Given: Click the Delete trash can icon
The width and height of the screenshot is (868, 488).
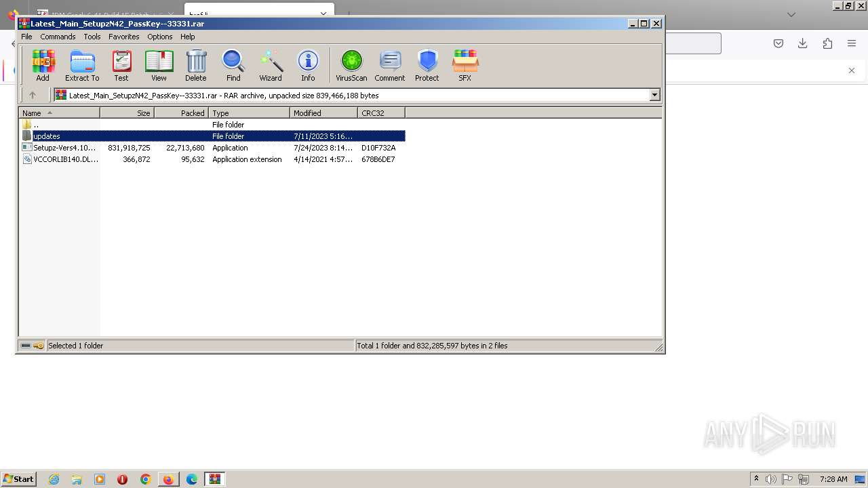Looking at the screenshot, I should pyautogui.click(x=196, y=66).
